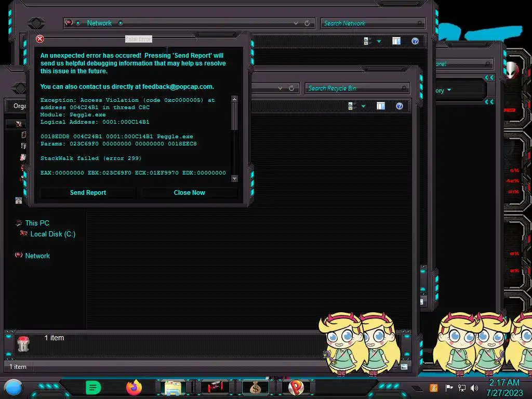
Task: Click the Favorites icon atop the navigation pane
Action: 19,124
